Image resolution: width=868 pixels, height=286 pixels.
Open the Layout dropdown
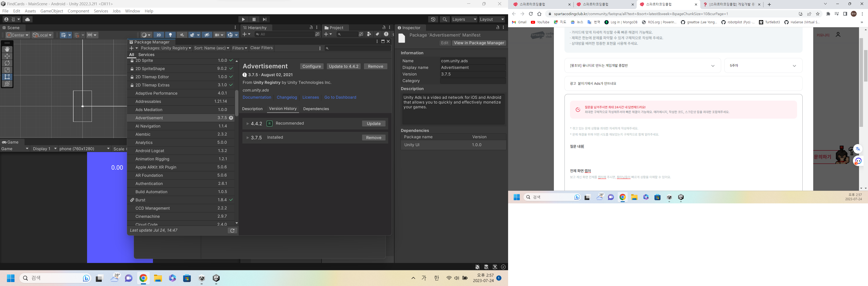click(x=492, y=20)
